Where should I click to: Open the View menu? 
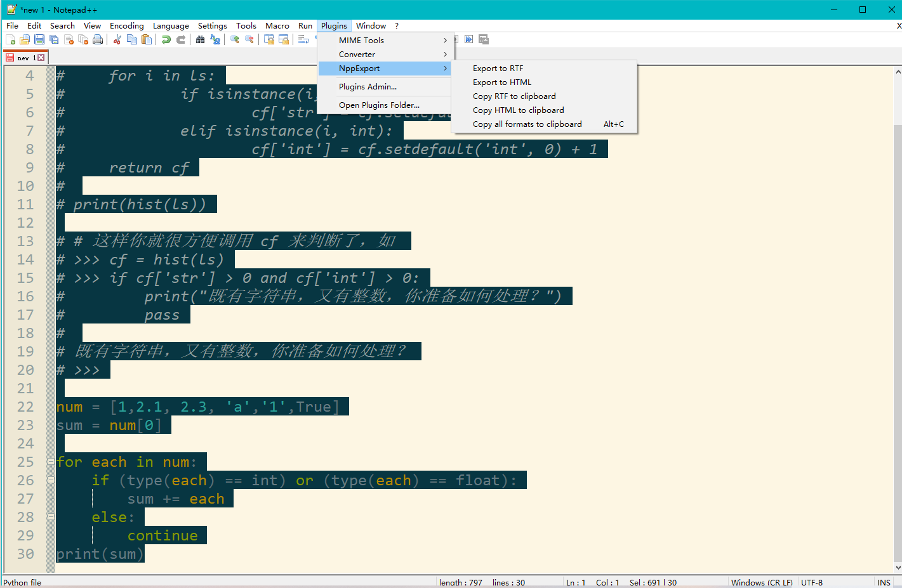click(92, 26)
